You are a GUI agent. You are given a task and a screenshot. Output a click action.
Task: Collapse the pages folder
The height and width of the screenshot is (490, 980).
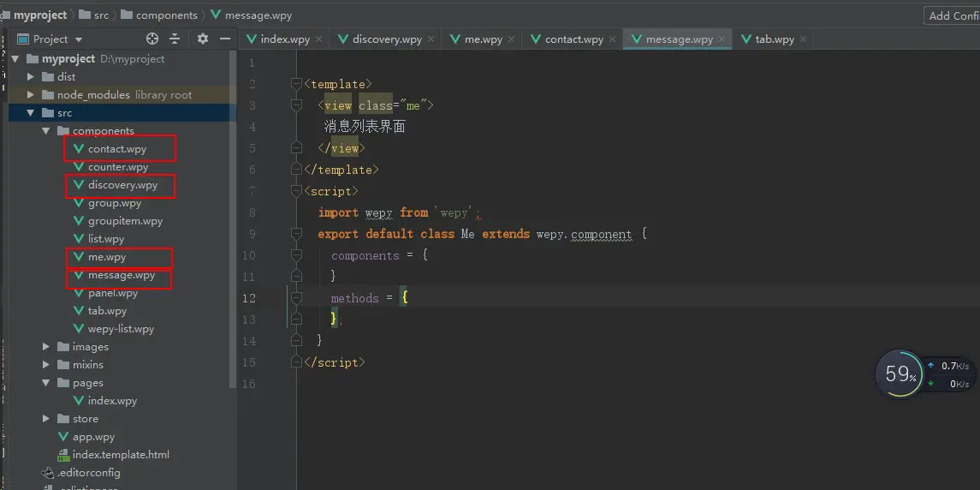(45, 383)
